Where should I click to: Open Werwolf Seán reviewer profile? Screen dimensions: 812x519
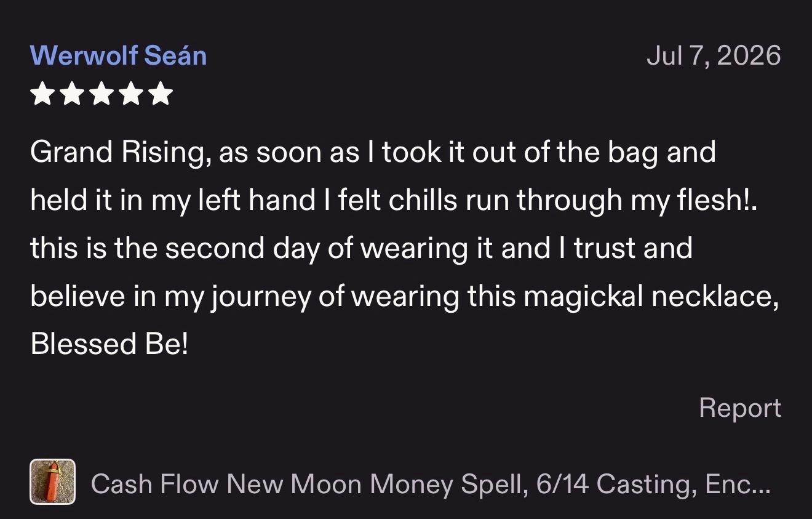118,55
